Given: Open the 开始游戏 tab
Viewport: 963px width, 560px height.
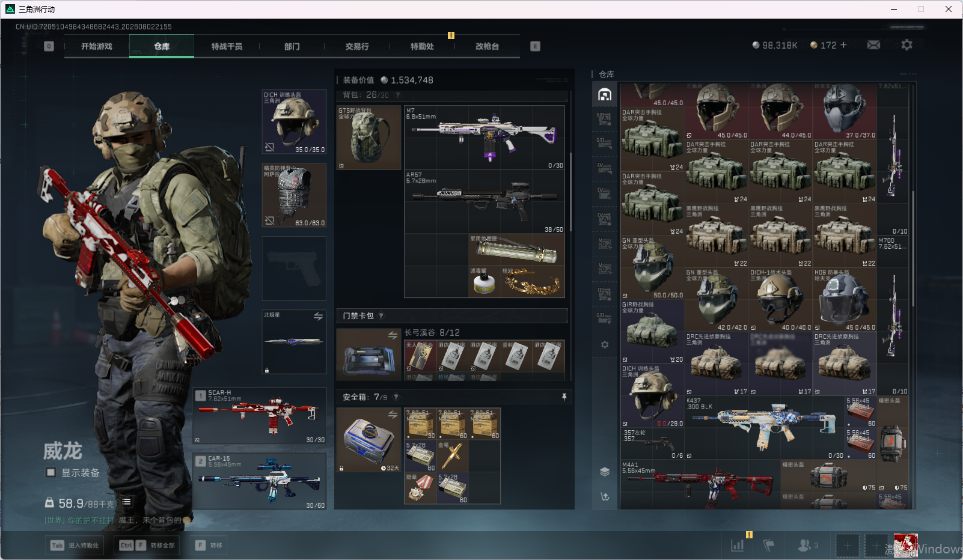Looking at the screenshot, I should tap(97, 46).
